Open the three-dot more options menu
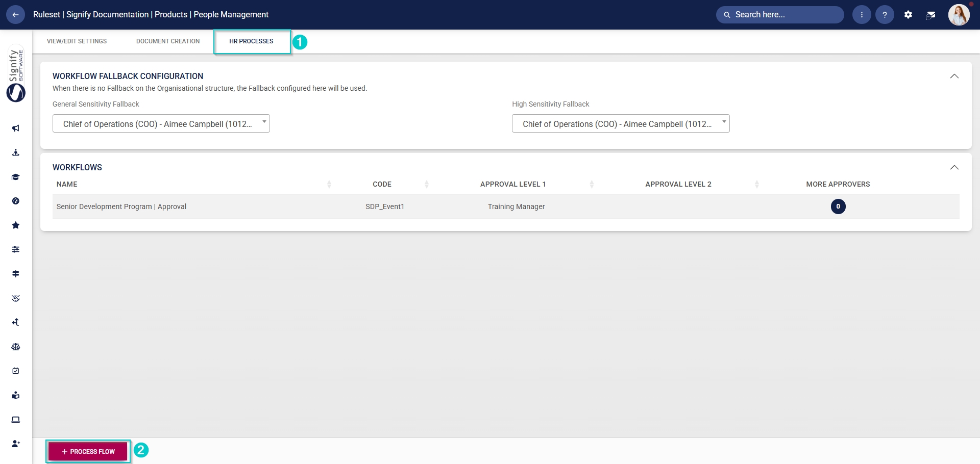This screenshot has width=980, height=464. 862,15
